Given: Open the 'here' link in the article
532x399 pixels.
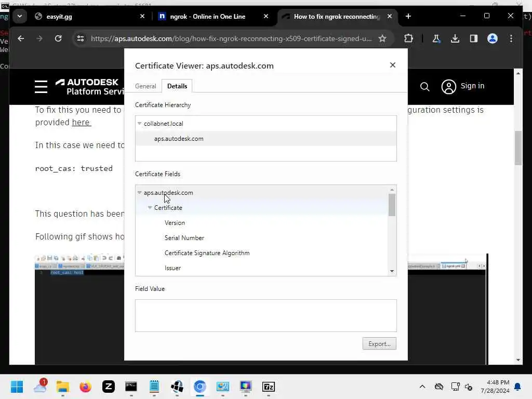Looking at the screenshot, I should (81, 122).
